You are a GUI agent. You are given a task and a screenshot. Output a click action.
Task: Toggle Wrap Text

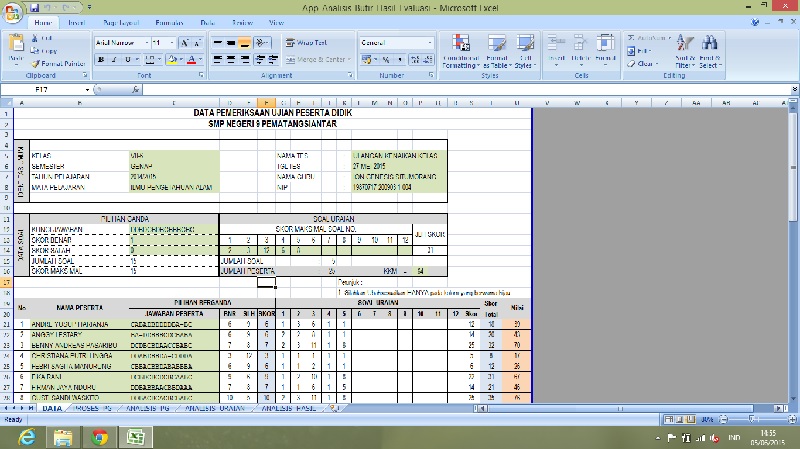tap(307, 43)
